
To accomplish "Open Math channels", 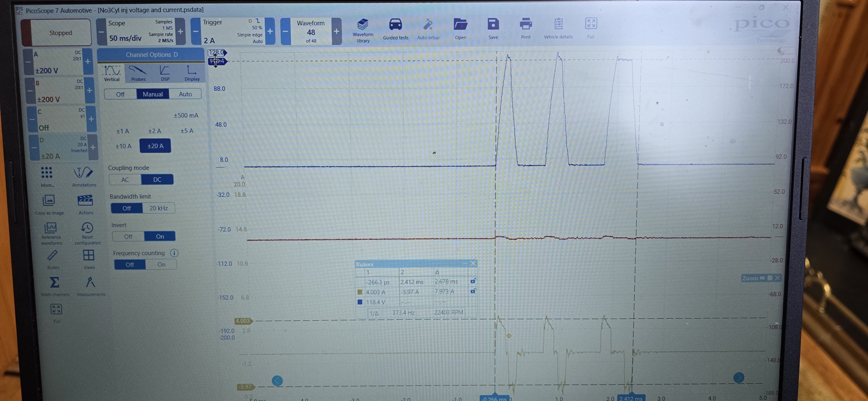I will coord(55,286).
